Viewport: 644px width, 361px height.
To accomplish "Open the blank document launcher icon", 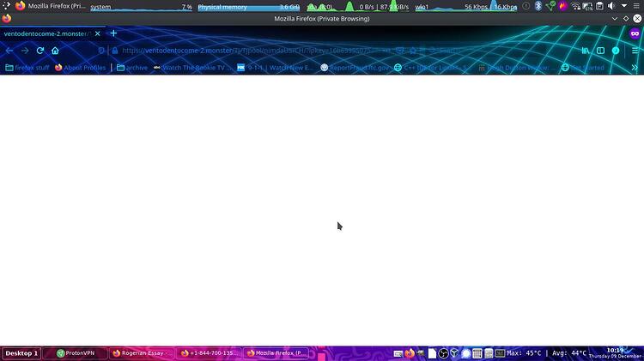I will pos(432,353).
